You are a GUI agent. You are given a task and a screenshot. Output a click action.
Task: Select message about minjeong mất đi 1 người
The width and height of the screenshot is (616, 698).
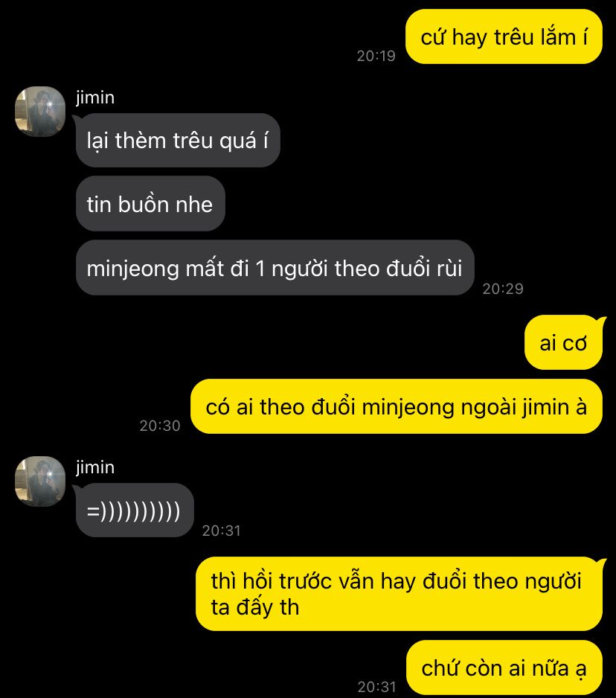(x=275, y=268)
